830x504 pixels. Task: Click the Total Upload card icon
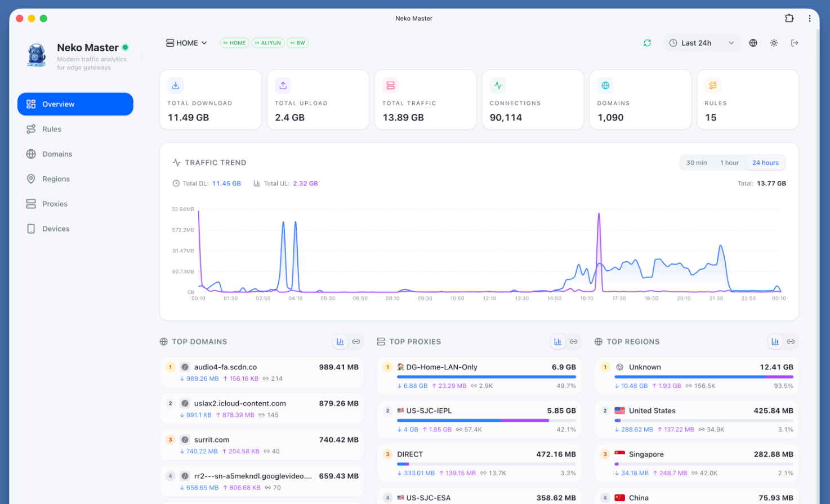coord(283,86)
